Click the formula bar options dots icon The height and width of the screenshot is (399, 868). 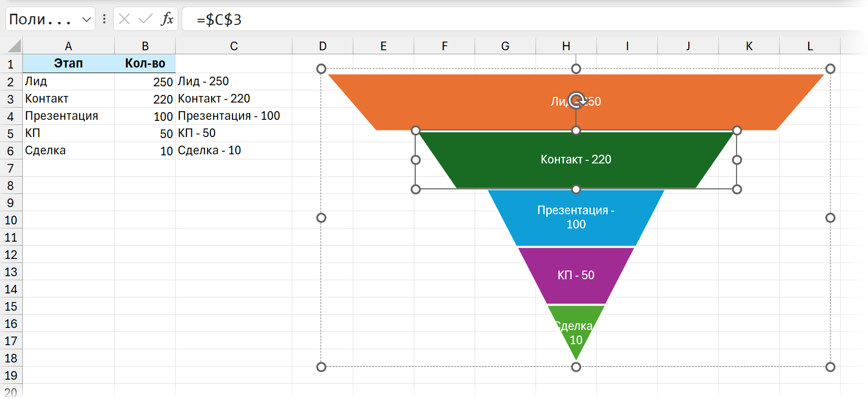(x=104, y=19)
